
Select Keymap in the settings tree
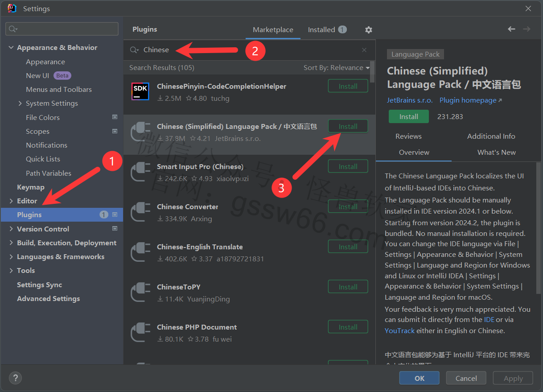(31, 187)
